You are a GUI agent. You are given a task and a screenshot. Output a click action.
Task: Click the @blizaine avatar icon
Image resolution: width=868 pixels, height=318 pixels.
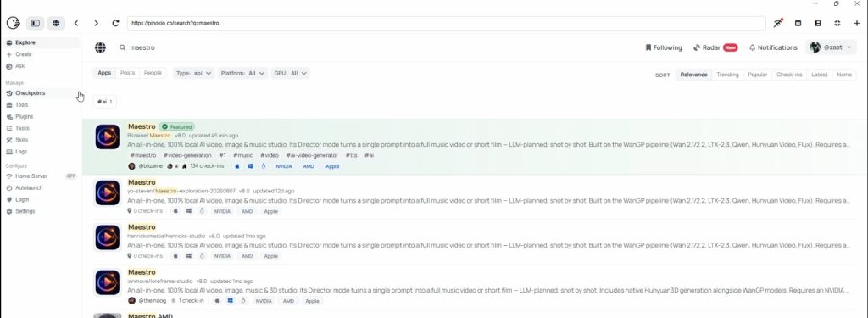[131, 166]
